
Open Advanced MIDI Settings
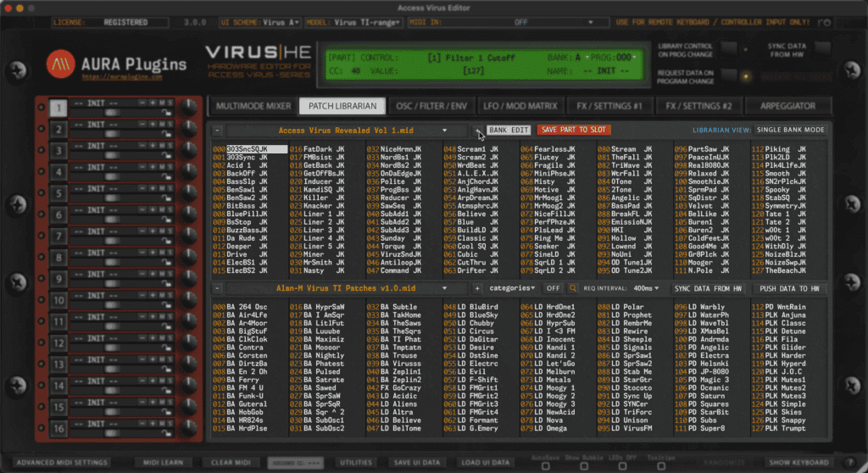(62, 463)
